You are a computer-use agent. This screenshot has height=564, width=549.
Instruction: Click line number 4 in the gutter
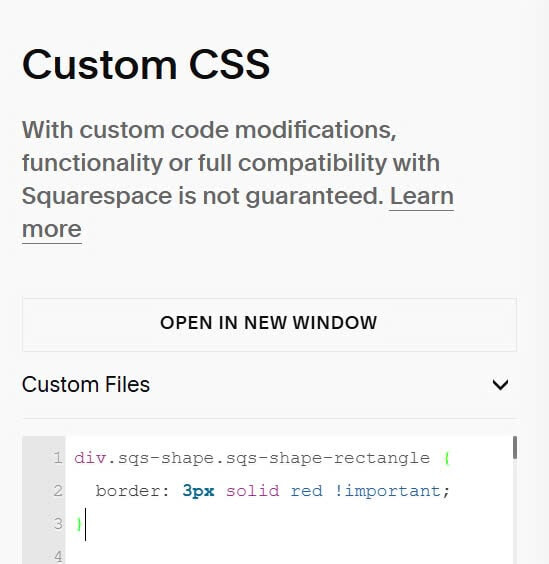point(58,556)
